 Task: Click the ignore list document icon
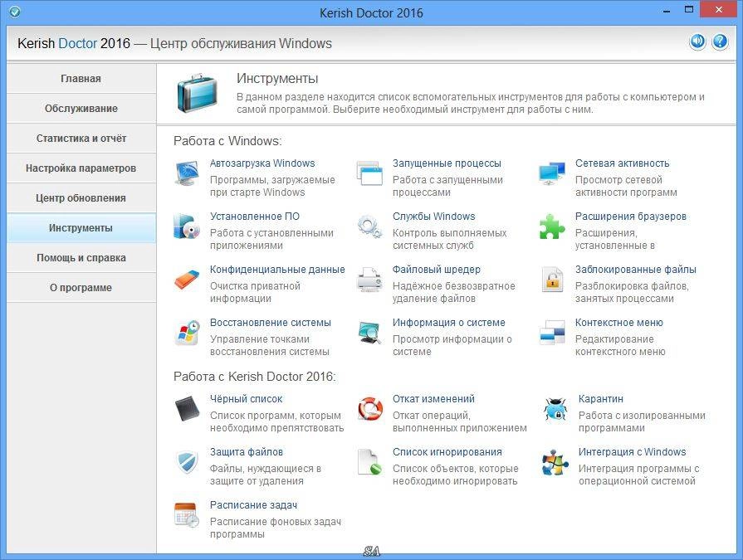click(x=369, y=462)
